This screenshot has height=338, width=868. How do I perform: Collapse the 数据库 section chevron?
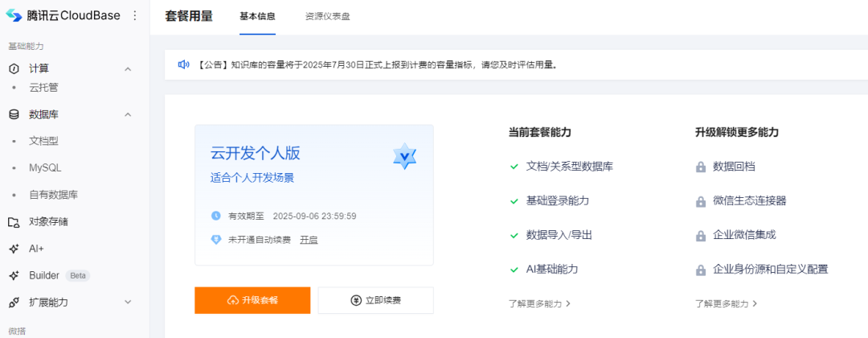(x=128, y=115)
